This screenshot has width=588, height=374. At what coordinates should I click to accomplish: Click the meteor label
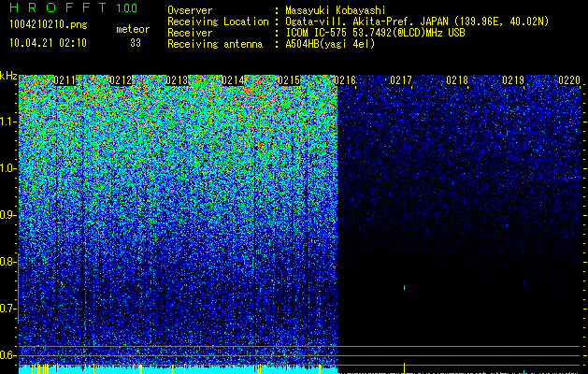(x=133, y=29)
